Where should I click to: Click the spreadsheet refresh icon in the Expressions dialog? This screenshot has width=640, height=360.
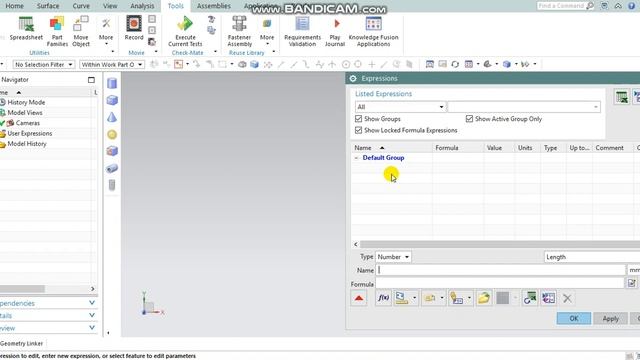pos(529,298)
